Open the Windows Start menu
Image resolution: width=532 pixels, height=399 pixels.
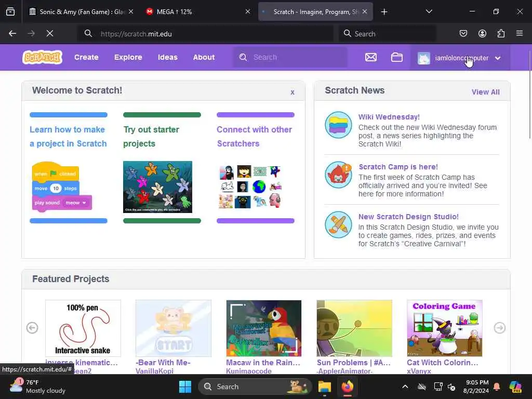[x=185, y=387]
